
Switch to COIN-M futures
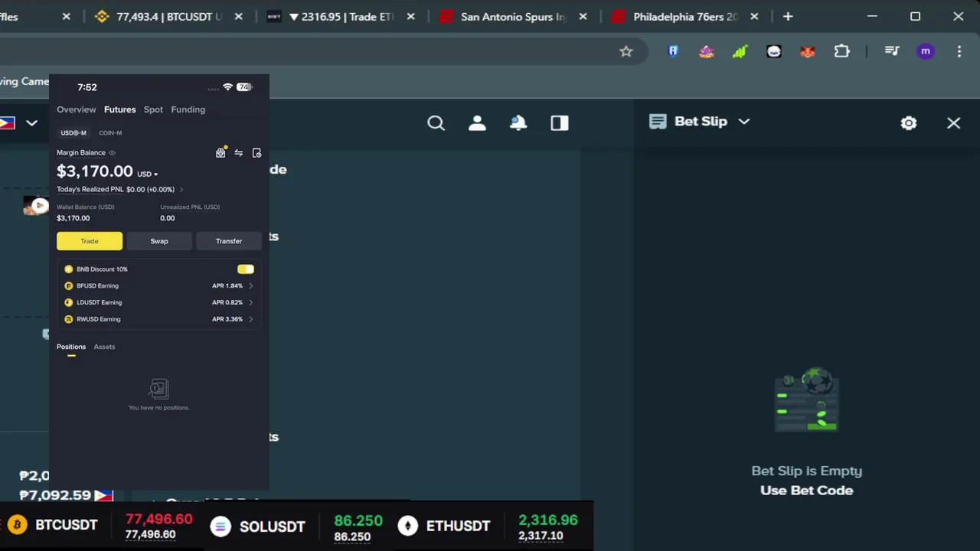coord(110,133)
